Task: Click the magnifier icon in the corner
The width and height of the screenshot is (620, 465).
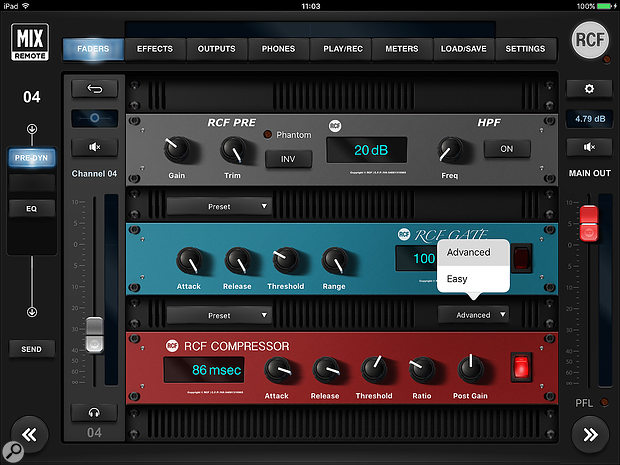Action: [x=13, y=451]
